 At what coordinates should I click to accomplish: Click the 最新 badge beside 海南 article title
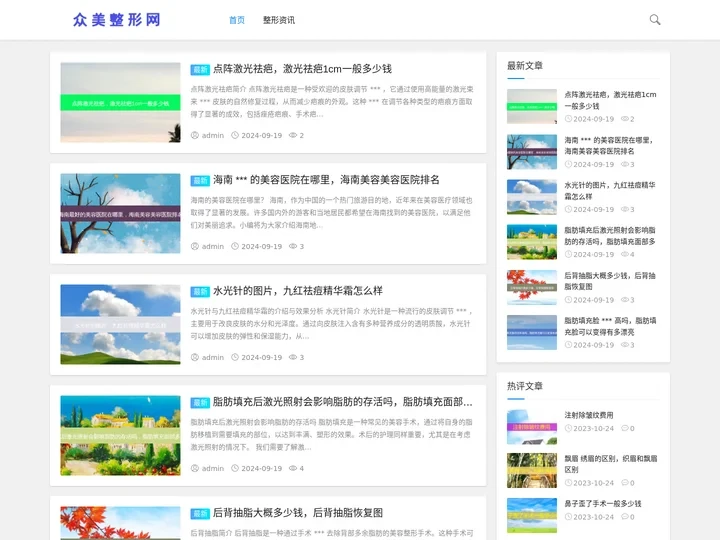tap(200, 180)
